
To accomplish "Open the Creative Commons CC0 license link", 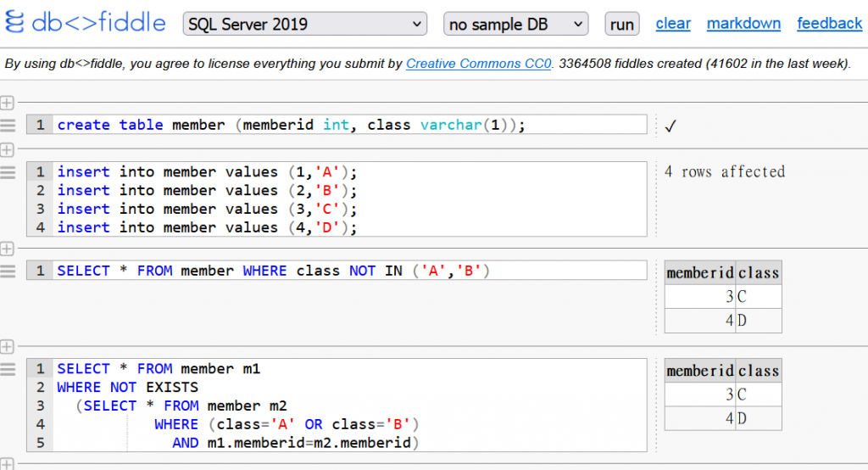I will pos(479,64).
